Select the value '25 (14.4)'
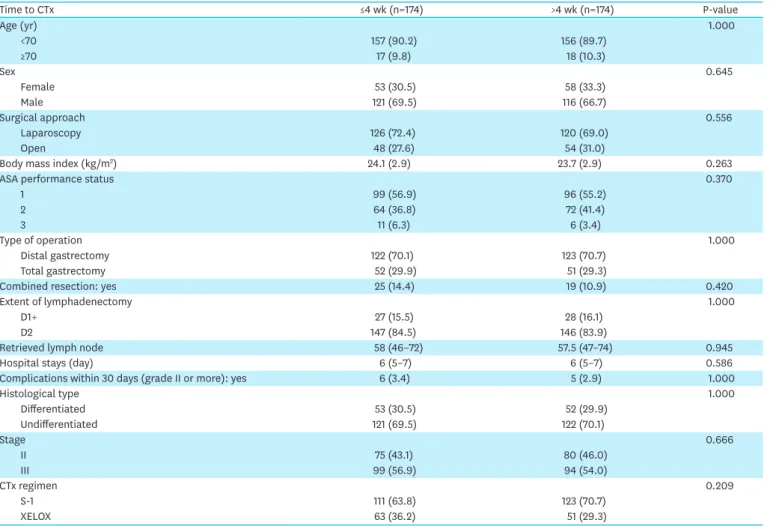 (x=394, y=286)
